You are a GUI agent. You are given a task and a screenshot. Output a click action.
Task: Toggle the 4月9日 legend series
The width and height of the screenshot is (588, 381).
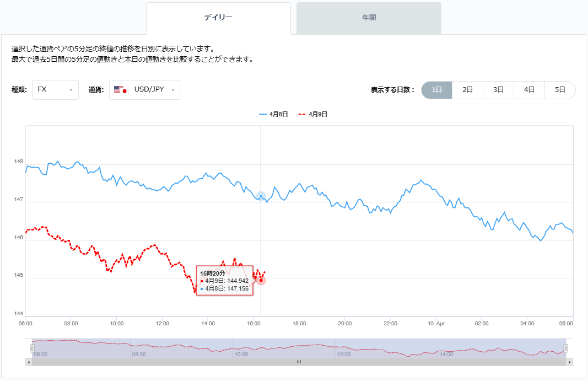tap(313, 114)
